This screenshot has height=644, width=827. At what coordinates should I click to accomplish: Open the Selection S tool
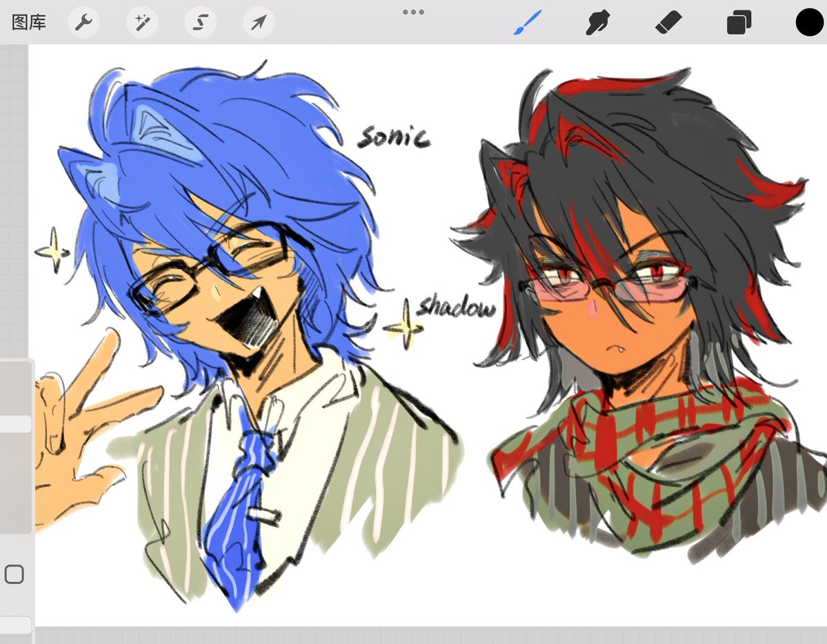point(201,22)
